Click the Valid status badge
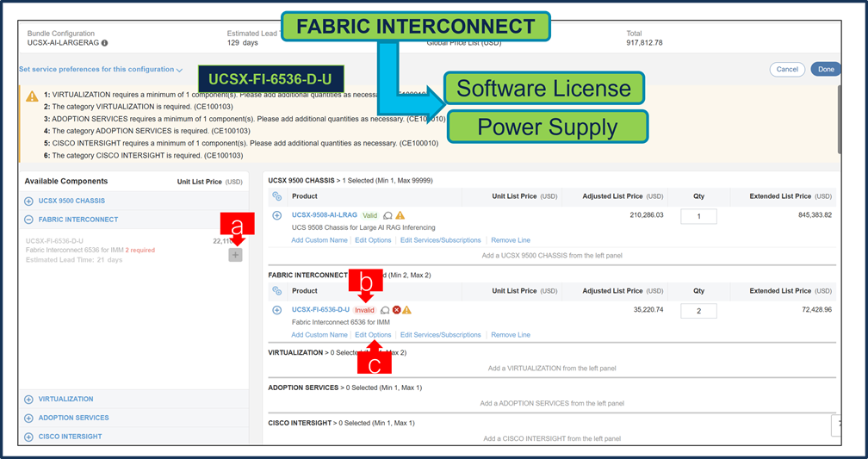 click(369, 215)
